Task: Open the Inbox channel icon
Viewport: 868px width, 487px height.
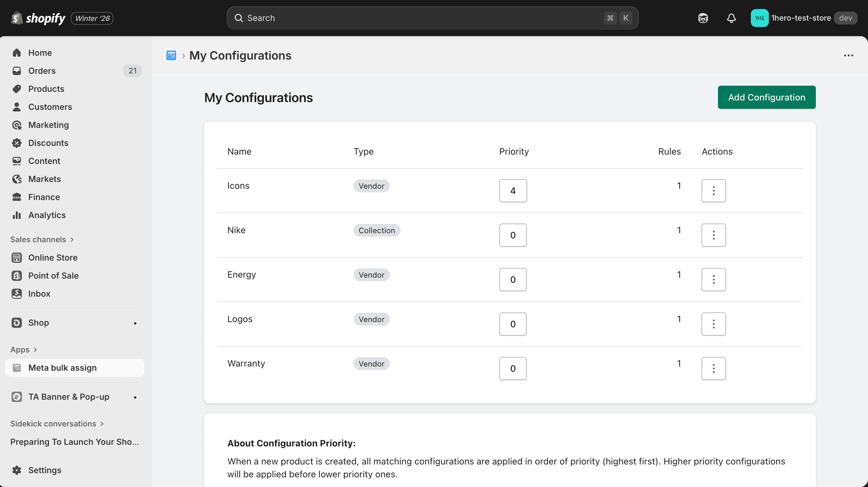Action: pyautogui.click(x=16, y=293)
